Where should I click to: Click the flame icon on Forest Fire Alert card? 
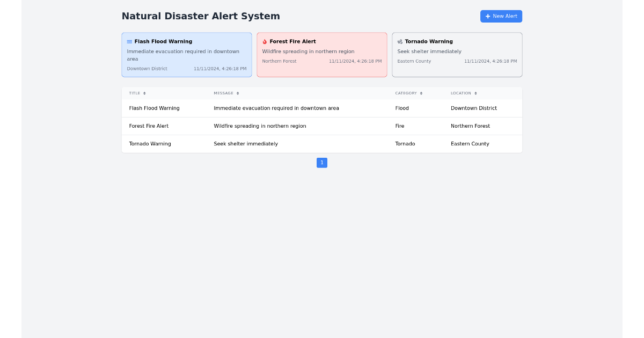(264, 41)
